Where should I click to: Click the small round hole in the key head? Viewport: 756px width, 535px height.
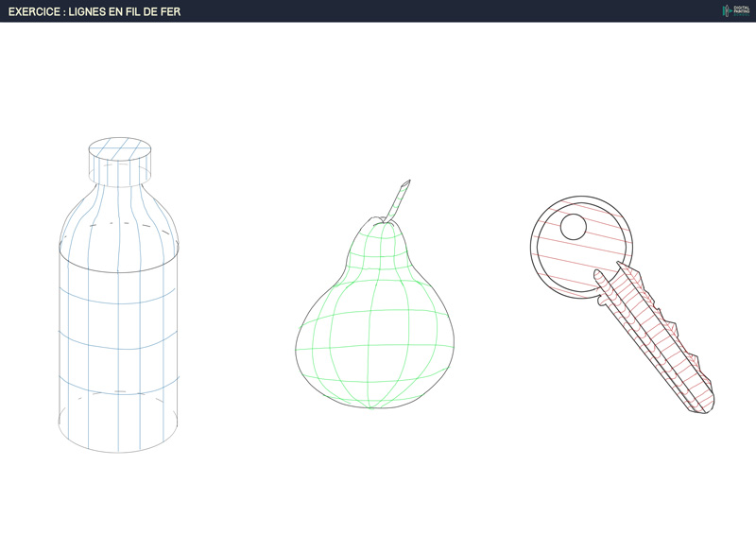(573, 227)
